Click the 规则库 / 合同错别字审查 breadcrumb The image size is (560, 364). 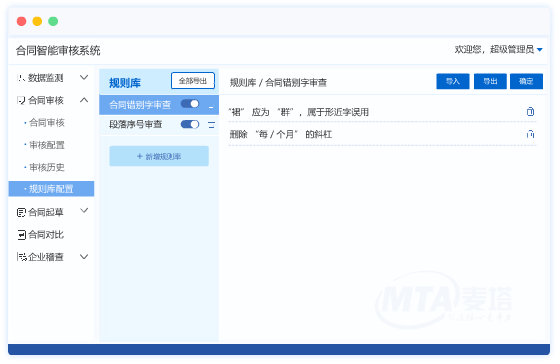(278, 83)
